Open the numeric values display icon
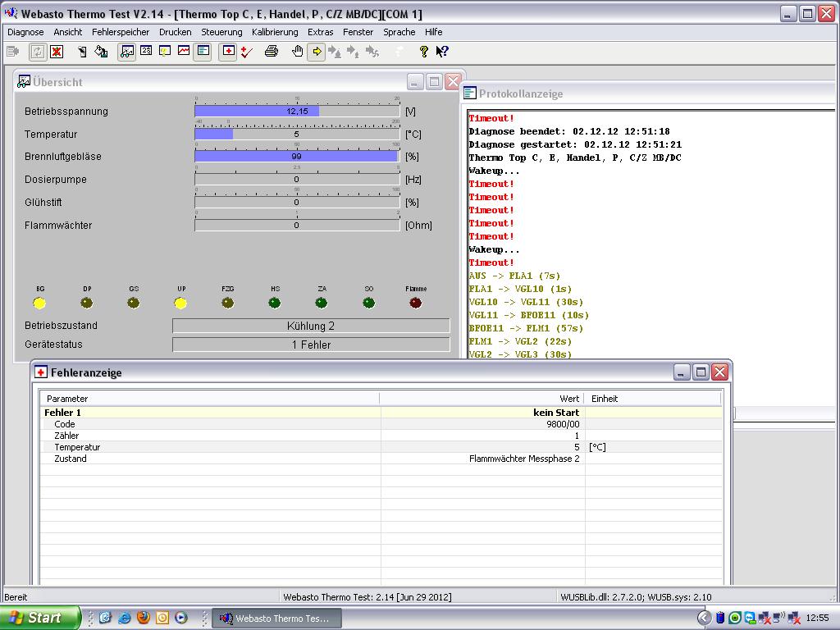The height and width of the screenshot is (630, 840). pos(146,51)
